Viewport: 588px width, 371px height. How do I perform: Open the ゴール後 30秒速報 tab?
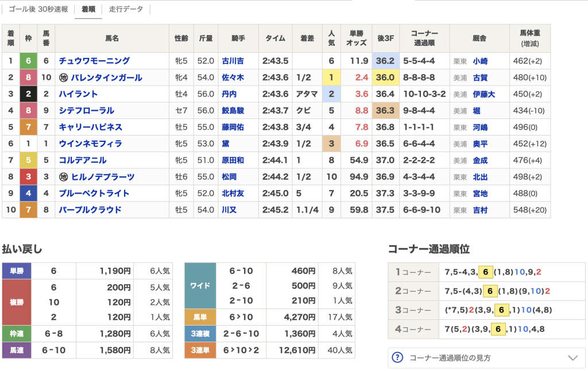click(38, 9)
